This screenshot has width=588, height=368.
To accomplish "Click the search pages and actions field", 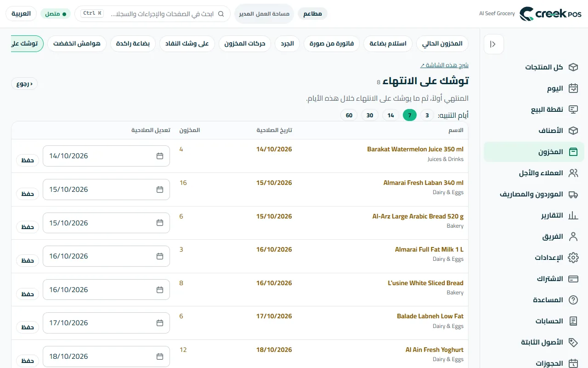I will [x=153, y=14].
